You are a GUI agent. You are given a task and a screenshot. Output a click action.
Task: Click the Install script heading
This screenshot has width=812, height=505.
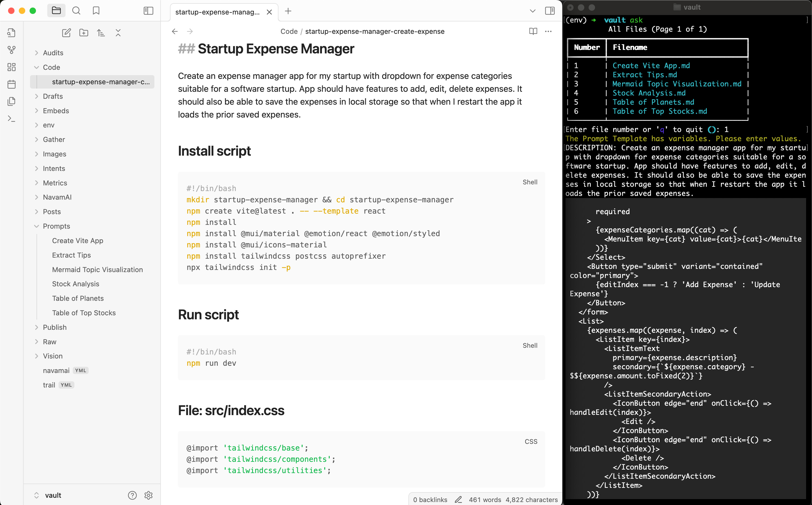[214, 151]
